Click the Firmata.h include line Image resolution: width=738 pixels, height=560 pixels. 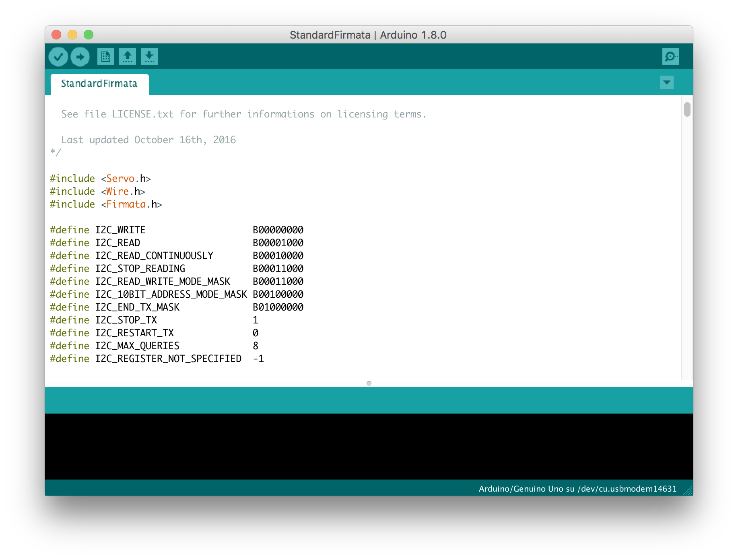(106, 204)
